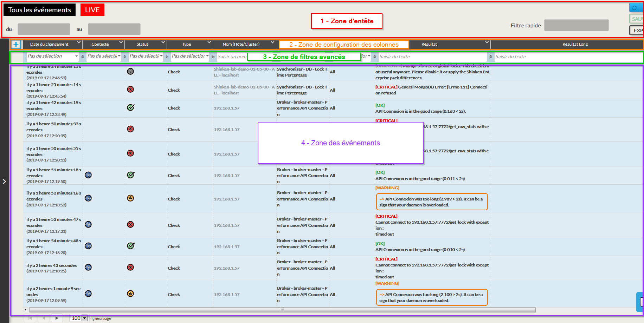Go to the next page of events
The height and width of the screenshot is (323, 644).
57,318
